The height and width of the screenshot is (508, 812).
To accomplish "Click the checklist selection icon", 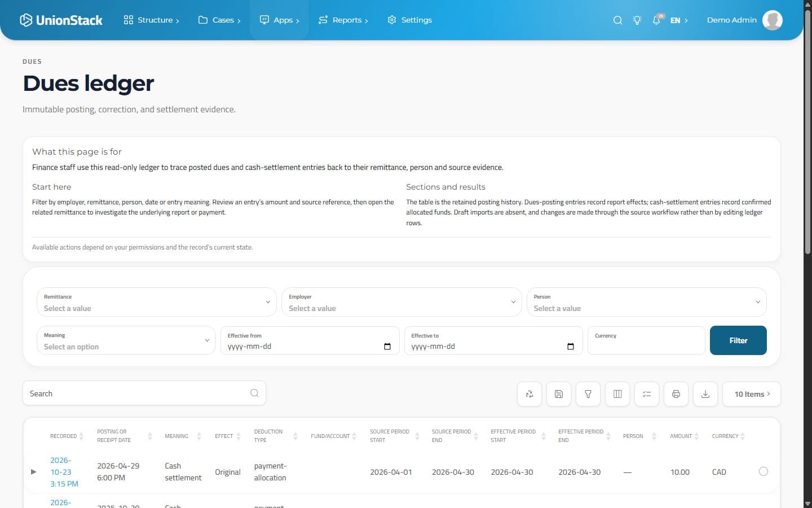I will pos(647,394).
